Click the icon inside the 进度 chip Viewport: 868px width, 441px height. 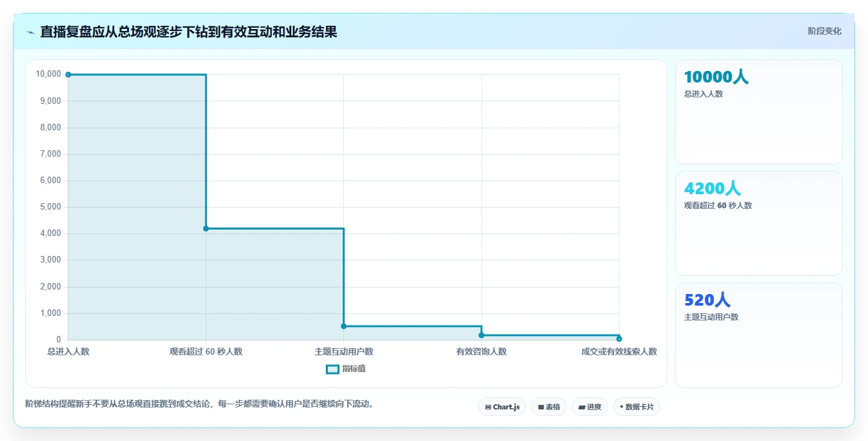(581, 407)
